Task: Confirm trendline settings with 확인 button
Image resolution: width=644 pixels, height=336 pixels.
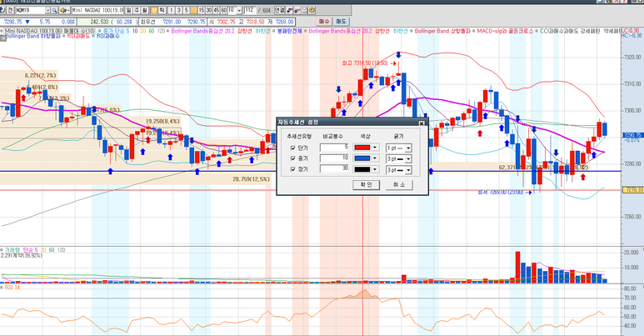Action: pos(366,184)
